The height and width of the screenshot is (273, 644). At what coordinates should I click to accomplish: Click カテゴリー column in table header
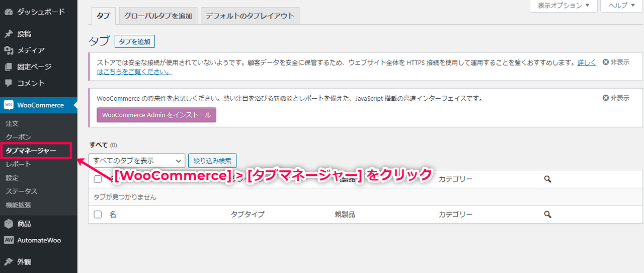coord(455,179)
